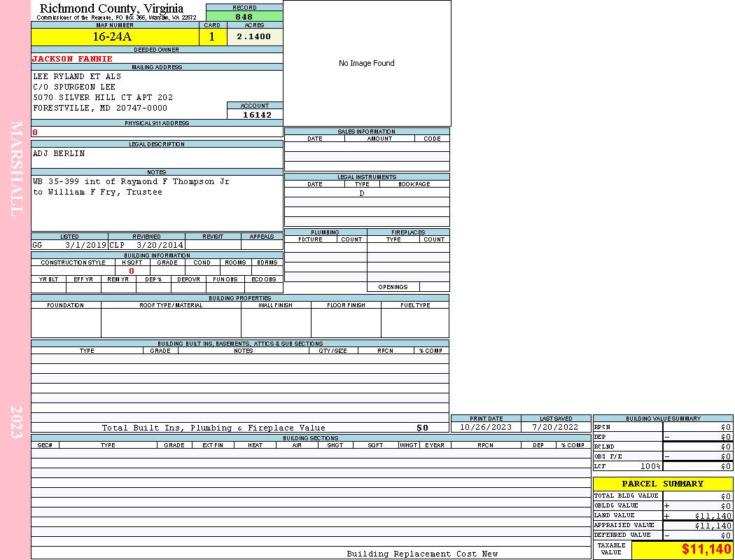Click the EXT FIN column header
This screenshot has height=560, width=735.
point(213,445)
